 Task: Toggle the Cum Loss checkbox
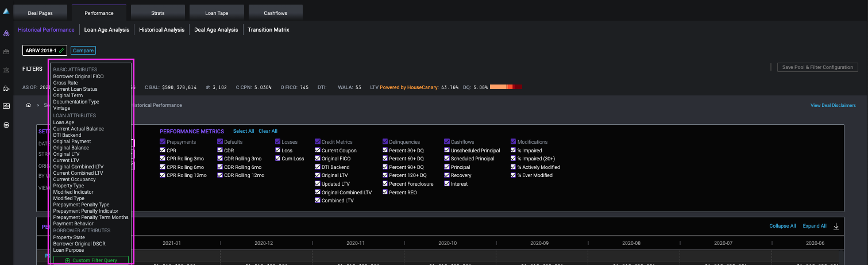pyautogui.click(x=278, y=159)
